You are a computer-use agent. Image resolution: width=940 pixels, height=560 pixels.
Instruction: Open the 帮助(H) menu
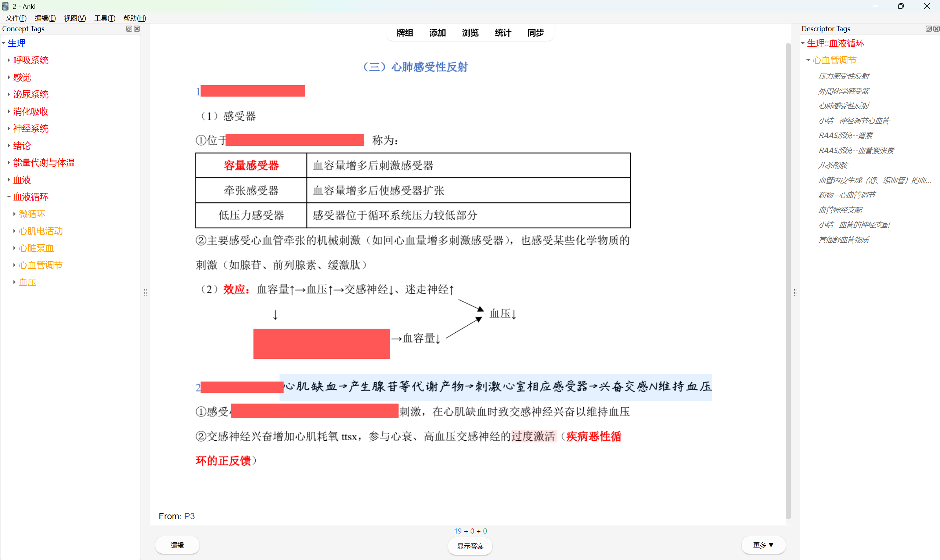(x=135, y=18)
